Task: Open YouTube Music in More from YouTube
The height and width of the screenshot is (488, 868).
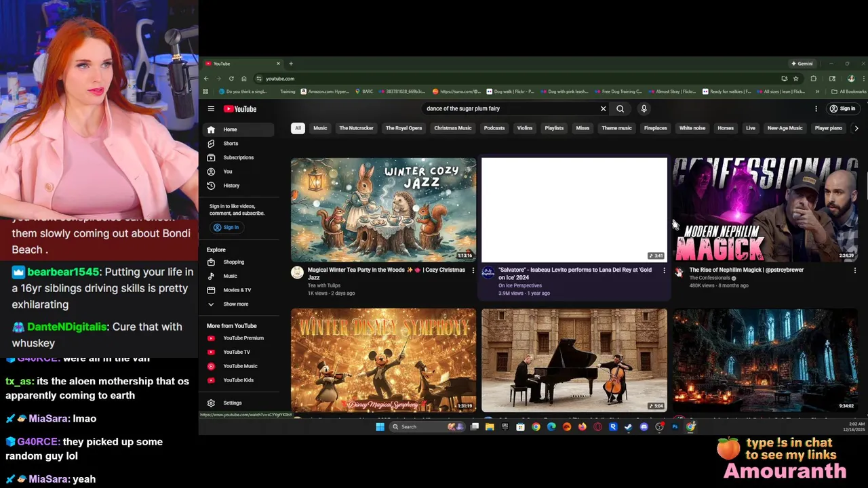Action: (x=237, y=366)
